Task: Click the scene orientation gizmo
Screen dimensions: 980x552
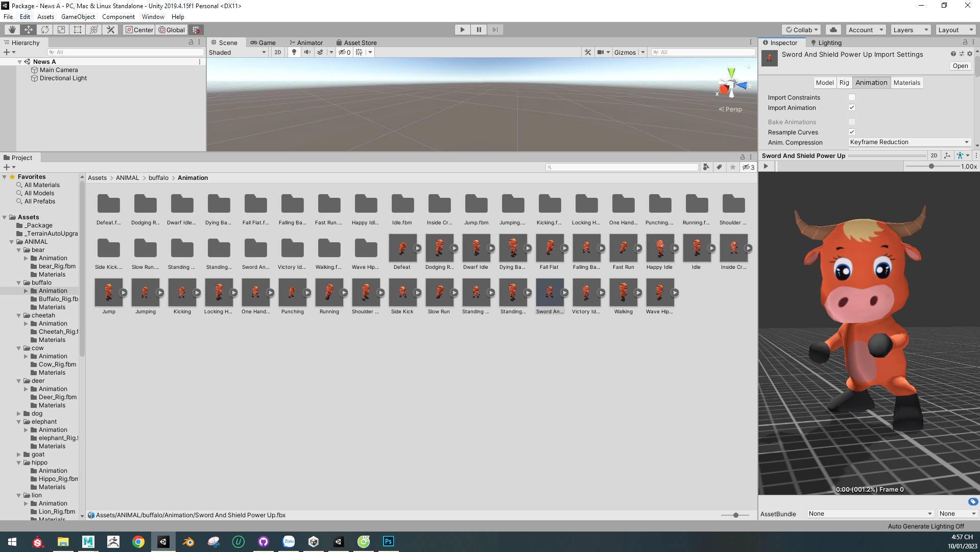Action: (x=731, y=85)
